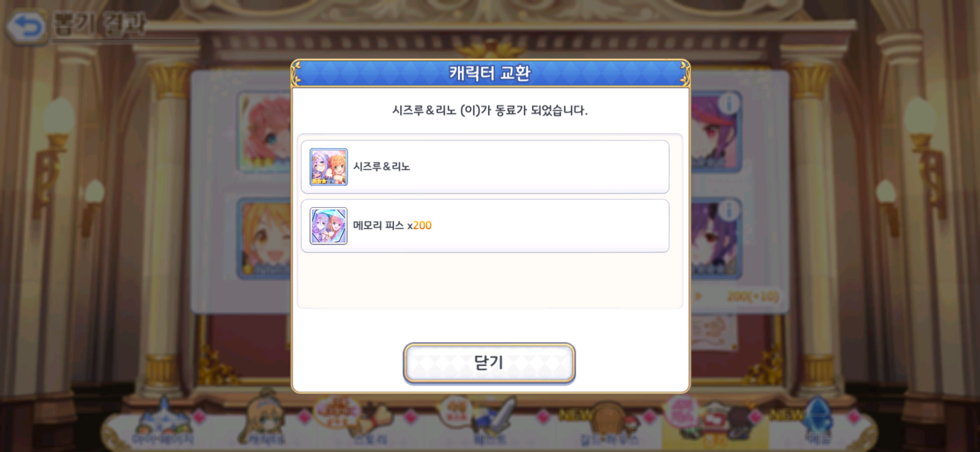
Task: Select the 메모리 피스 x200 reward row
Action: tap(485, 226)
